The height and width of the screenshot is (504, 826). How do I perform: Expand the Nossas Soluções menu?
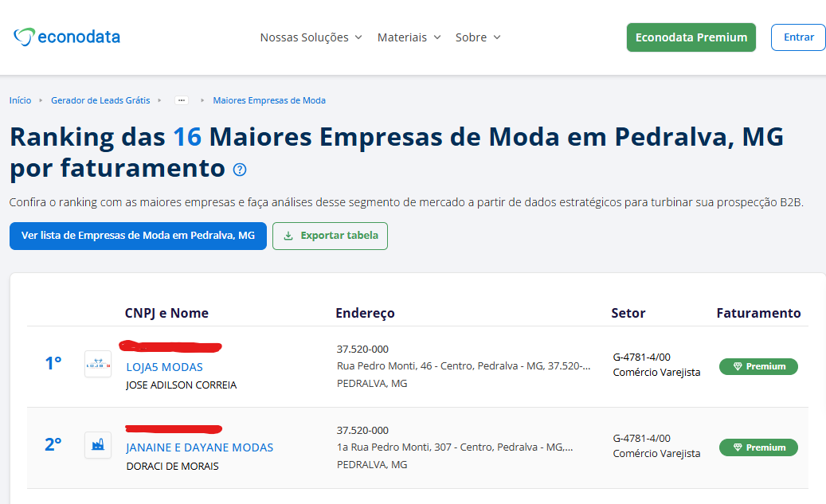[311, 37]
